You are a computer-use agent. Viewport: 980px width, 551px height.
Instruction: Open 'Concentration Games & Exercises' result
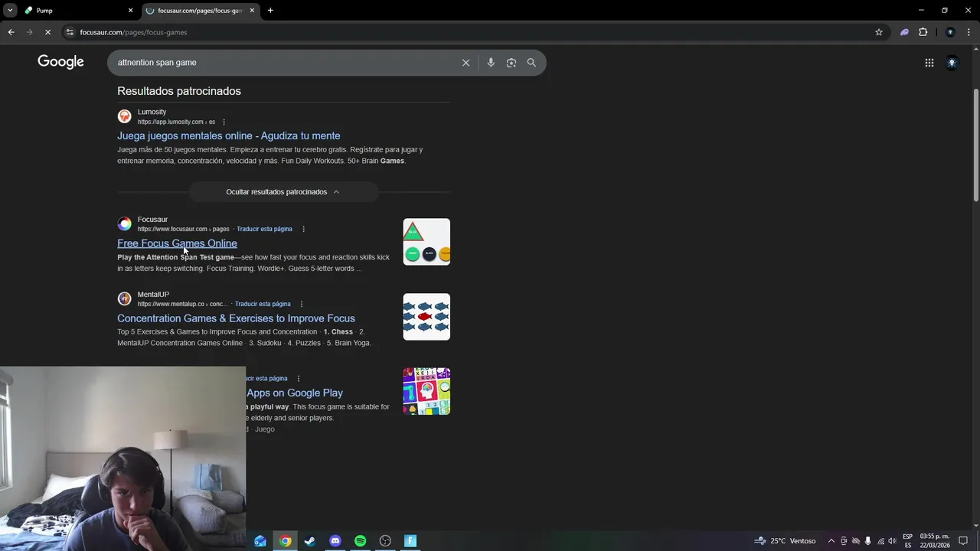click(x=236, y=318)
